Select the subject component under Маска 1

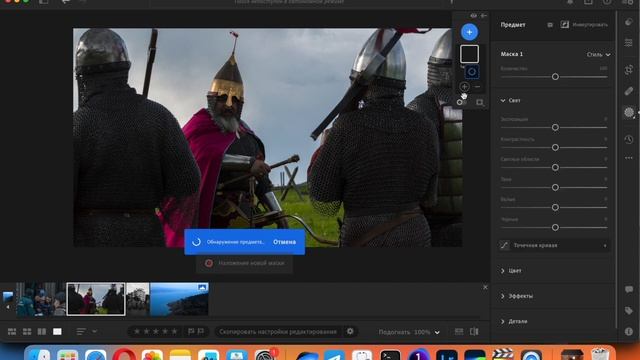coord(471,72)
